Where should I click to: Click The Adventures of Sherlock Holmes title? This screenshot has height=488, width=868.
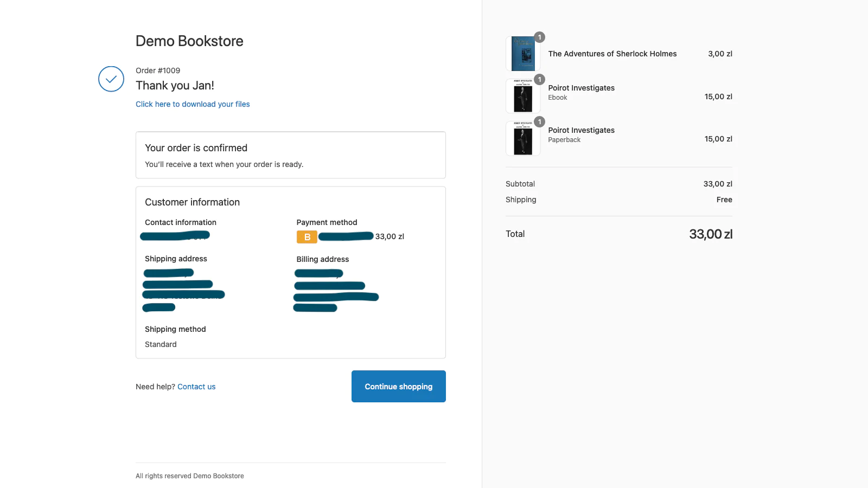612,54
